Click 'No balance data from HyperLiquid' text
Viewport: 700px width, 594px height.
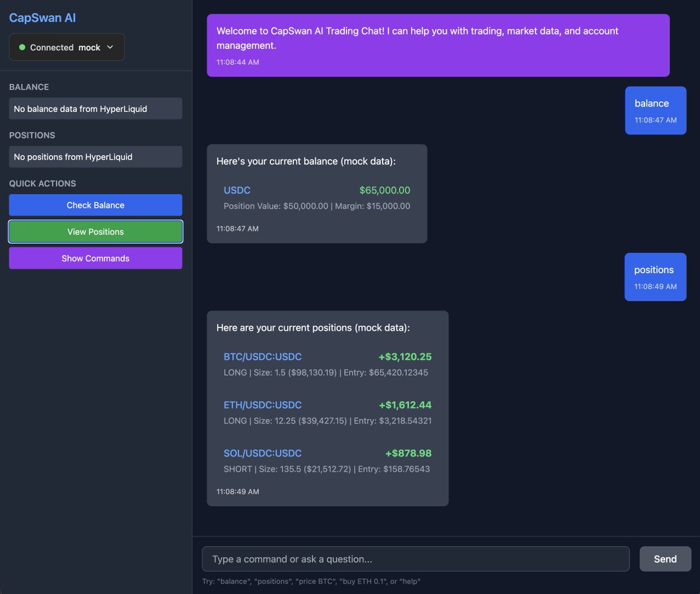[x=80, y=109]
